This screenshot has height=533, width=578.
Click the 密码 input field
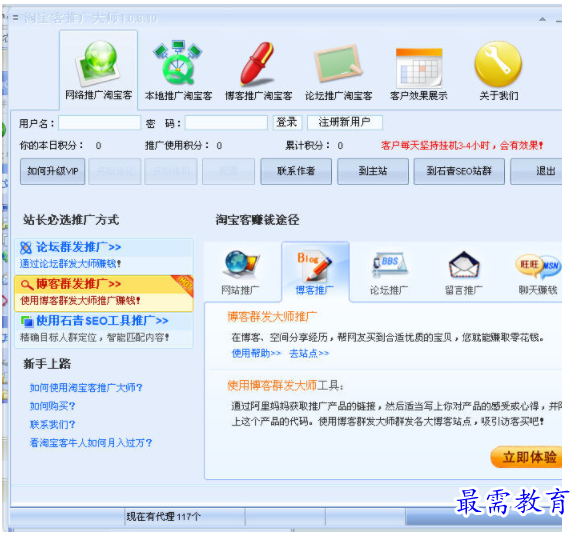[226, 123]
